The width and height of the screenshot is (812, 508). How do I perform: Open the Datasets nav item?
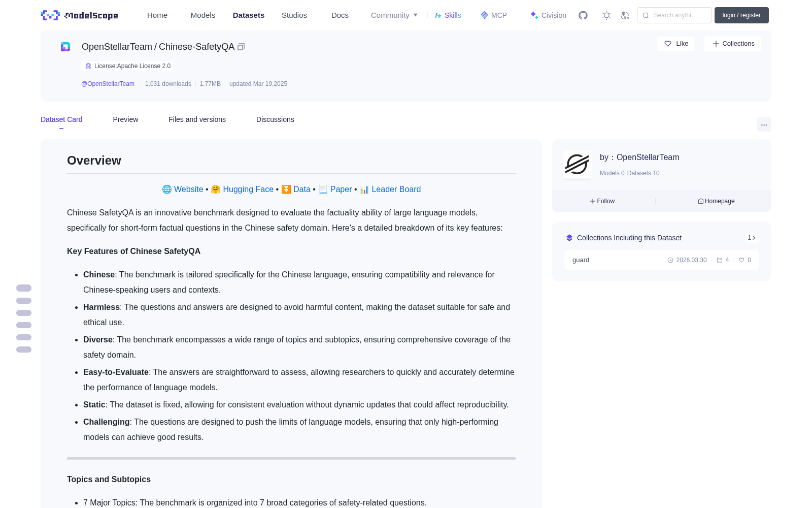(x=249, y=15)
